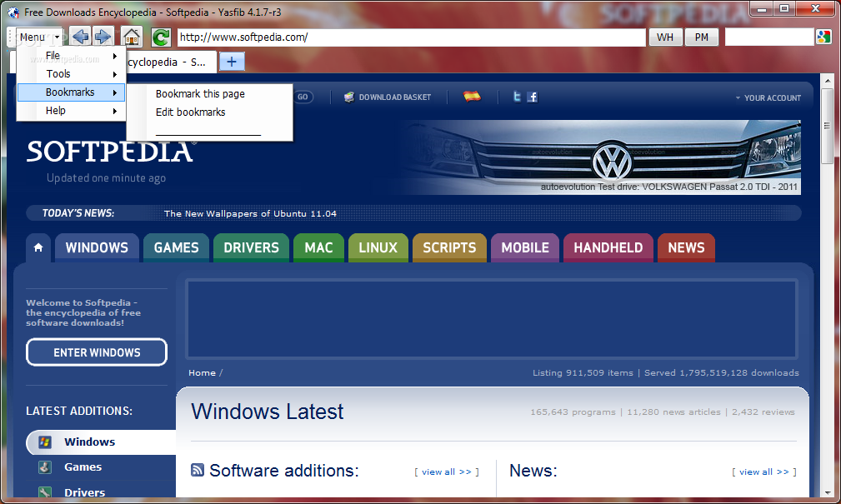Click the home icon tab on Softpedia
This screenshot has height=504, width=841.
38,247
